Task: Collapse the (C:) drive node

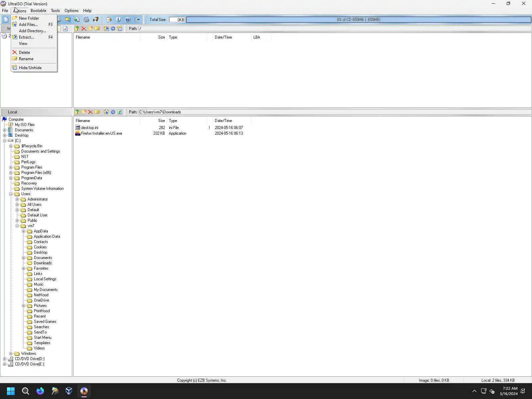Action: coord(5,141)
